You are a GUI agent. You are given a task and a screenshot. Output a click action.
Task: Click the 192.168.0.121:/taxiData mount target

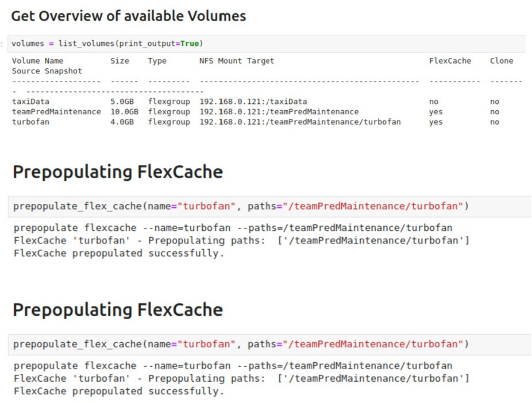[253, 102]
